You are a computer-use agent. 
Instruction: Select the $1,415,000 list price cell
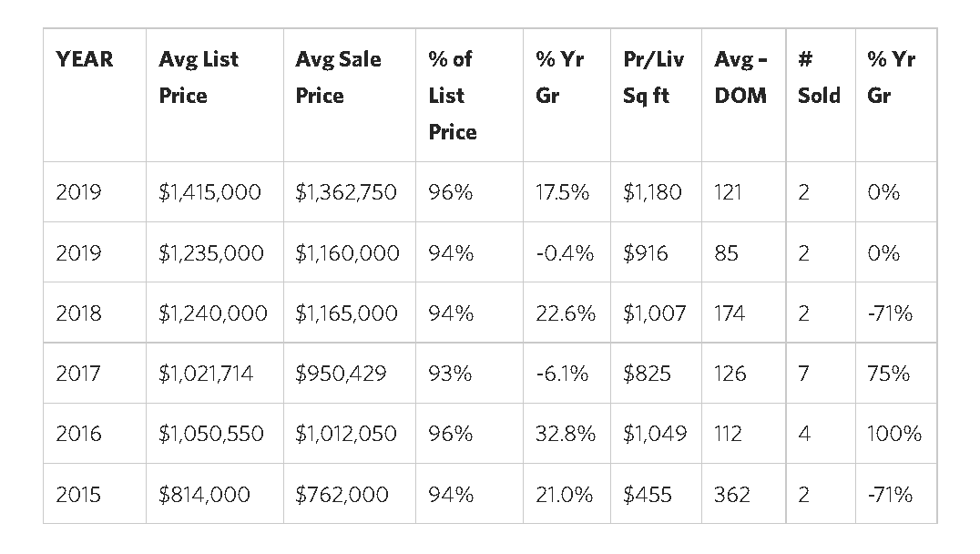pyautogui.click(x=209, y=192)
